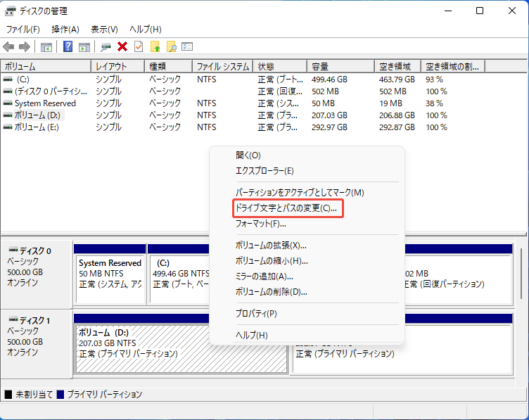Click the ディスク 0 disk label panel
Image resolution: width=529 pixels, height=420 pixels.
click(x=37, y=274)
